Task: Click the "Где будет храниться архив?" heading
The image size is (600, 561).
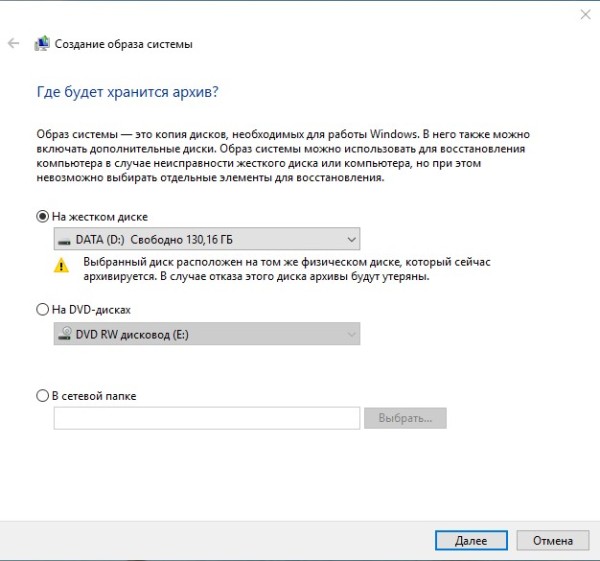Action: 127,92
